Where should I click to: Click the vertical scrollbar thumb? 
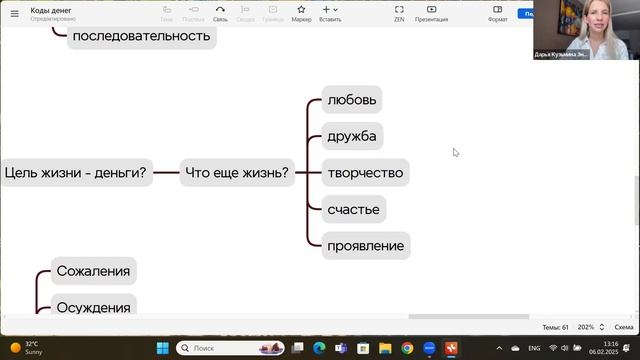coord(637,200)
